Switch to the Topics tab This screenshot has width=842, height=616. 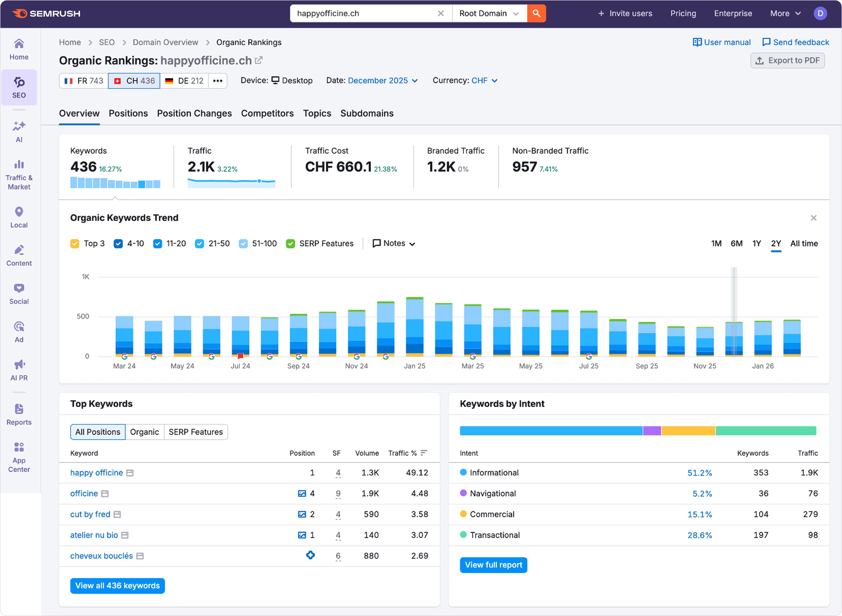tap(317, 113)
